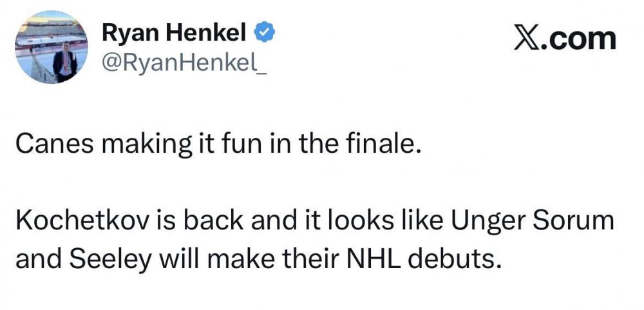This screenshot has width=644, height=310.
Task: Click the word "NHL" in the tweet
Action: point(366,259)
